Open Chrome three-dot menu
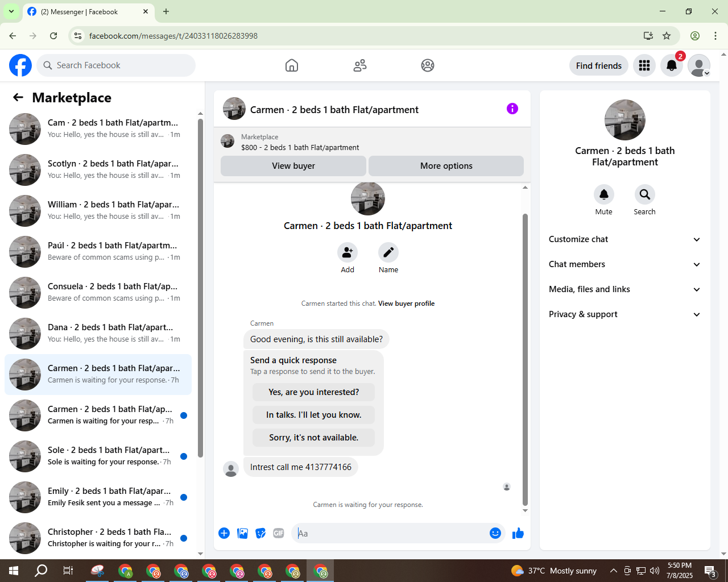The width and height of the screenshot is (728, 582). 715,36
